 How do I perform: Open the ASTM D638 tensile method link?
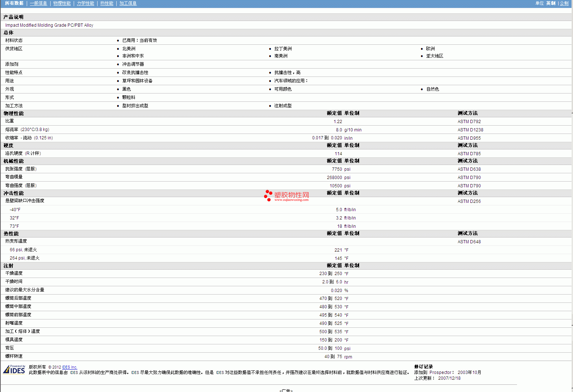(x=469, y=169)
